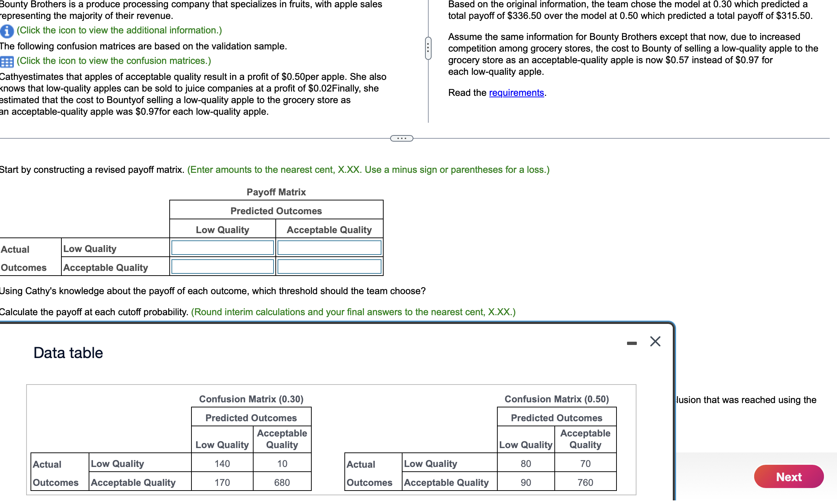Click the Confusion Matrix (0.50) heading

click(x=557, y=399)
